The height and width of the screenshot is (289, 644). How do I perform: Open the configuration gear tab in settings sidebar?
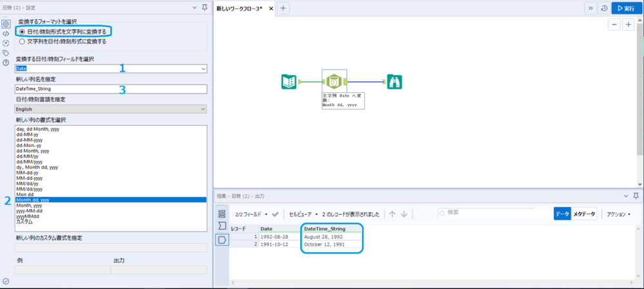6,25
